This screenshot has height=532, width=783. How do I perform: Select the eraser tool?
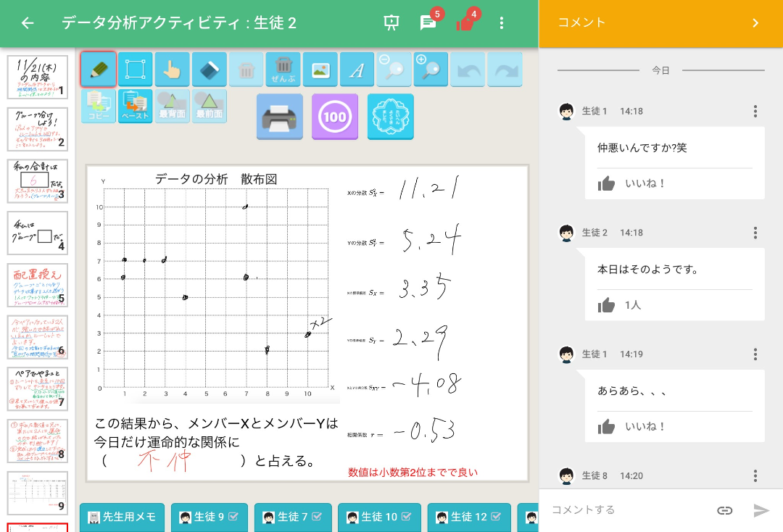pyautogui.click(x=210, y=70)
